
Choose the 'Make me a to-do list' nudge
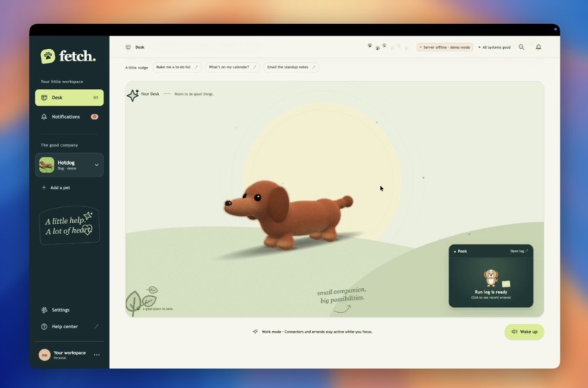pos(177,67)
